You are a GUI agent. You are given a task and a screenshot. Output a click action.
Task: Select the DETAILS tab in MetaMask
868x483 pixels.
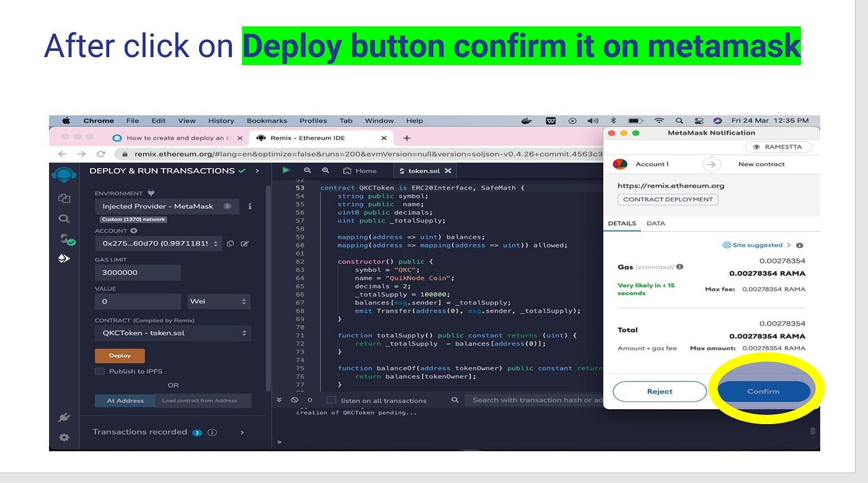[x=622, y=223]
